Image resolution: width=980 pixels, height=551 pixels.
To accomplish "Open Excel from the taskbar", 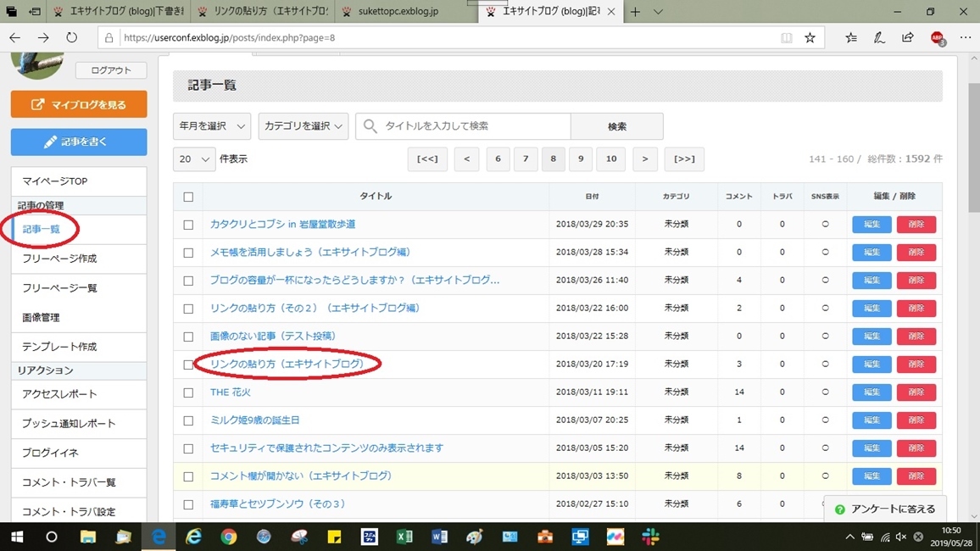I will click(x=404, y=537).
